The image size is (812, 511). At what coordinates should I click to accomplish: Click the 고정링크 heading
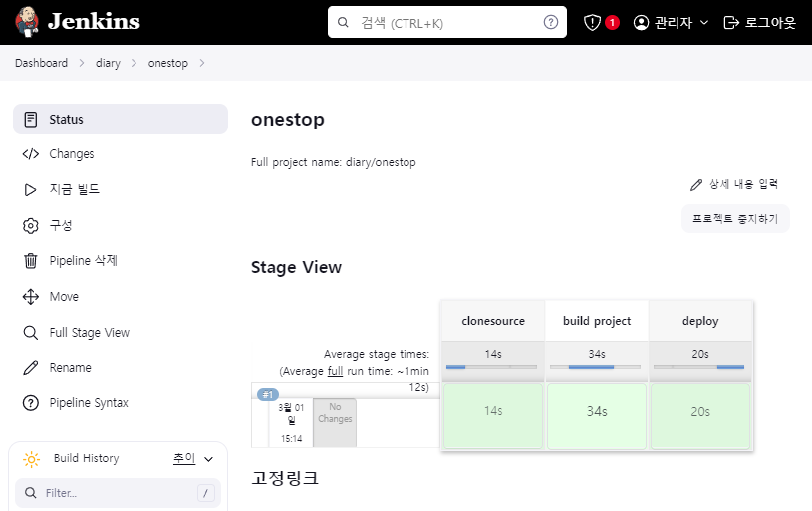285,477
